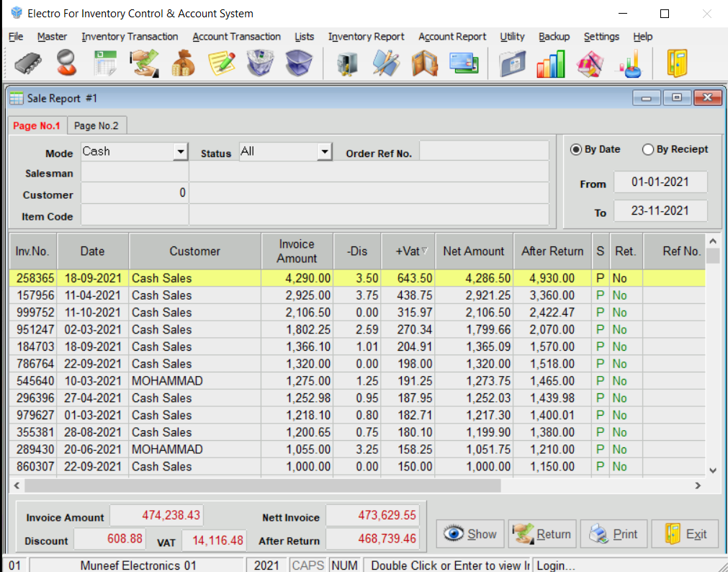Switch to the Page No.2 tab

coord(96,125)
